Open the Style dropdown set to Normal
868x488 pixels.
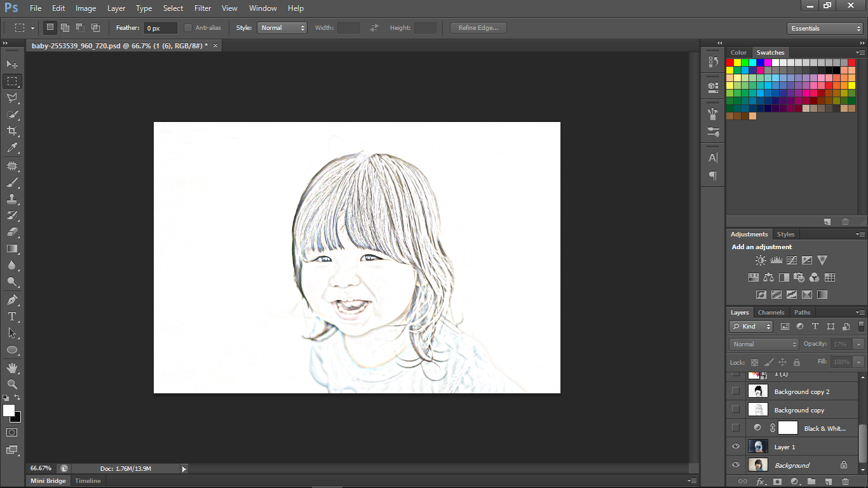coord(282,28)
